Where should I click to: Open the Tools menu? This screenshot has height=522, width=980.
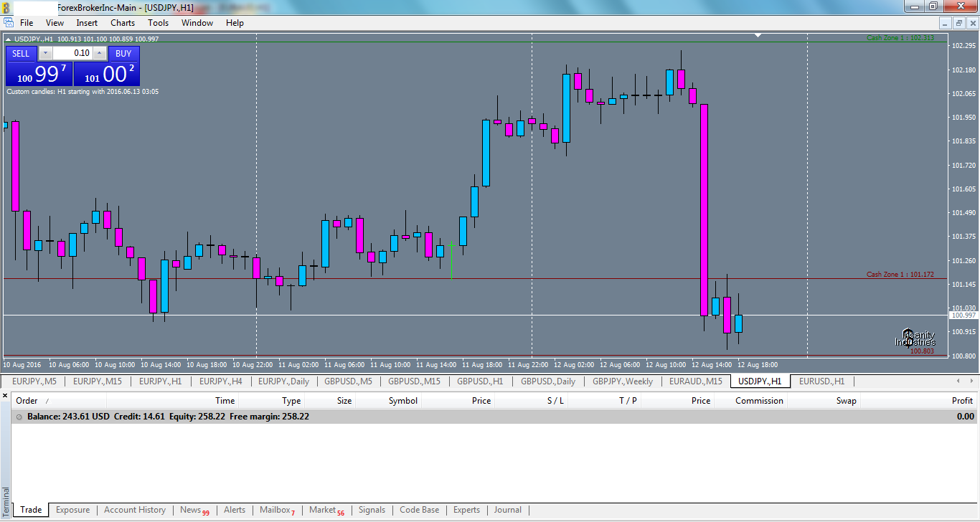click(158, 22)
